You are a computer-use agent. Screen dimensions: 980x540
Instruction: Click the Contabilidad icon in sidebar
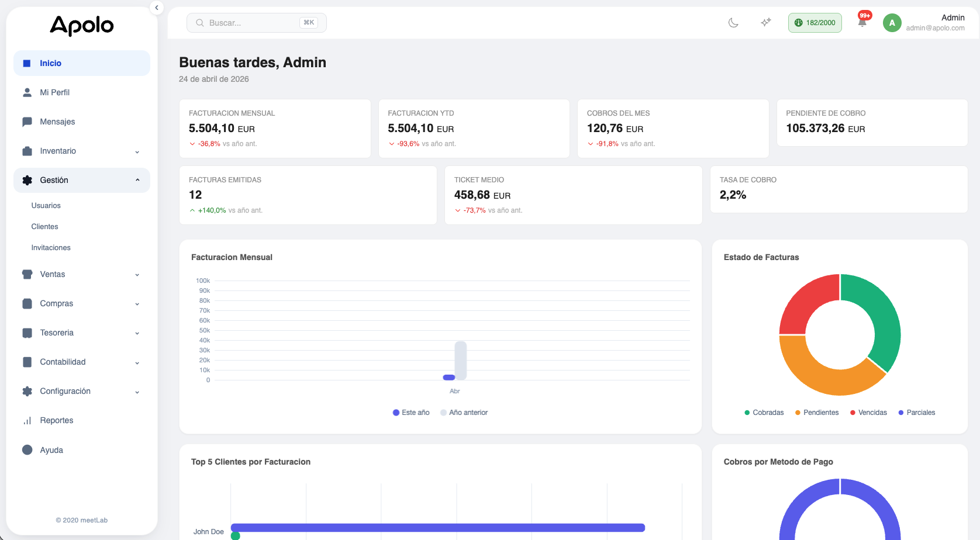pyautogui.click(x=27, y=362)
